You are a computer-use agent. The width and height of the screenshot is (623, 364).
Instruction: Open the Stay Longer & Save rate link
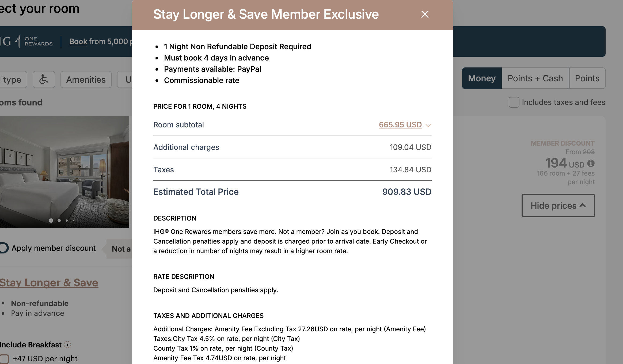point(49,283)
